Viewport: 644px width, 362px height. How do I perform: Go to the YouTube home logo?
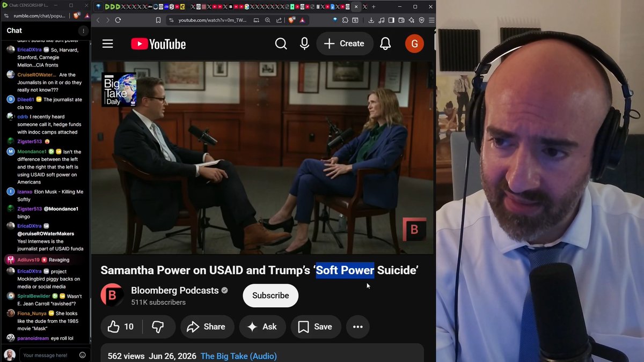point(158,44)
